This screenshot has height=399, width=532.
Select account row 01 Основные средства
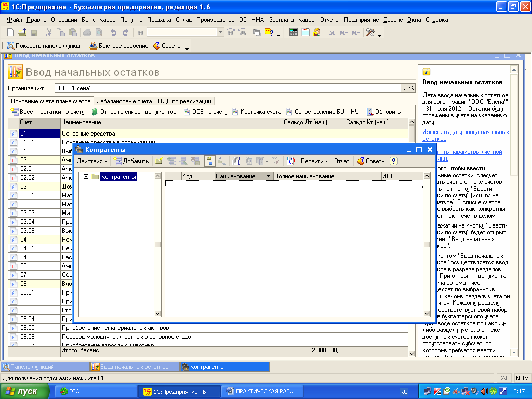pyautogui.click(x=208, y=134)
